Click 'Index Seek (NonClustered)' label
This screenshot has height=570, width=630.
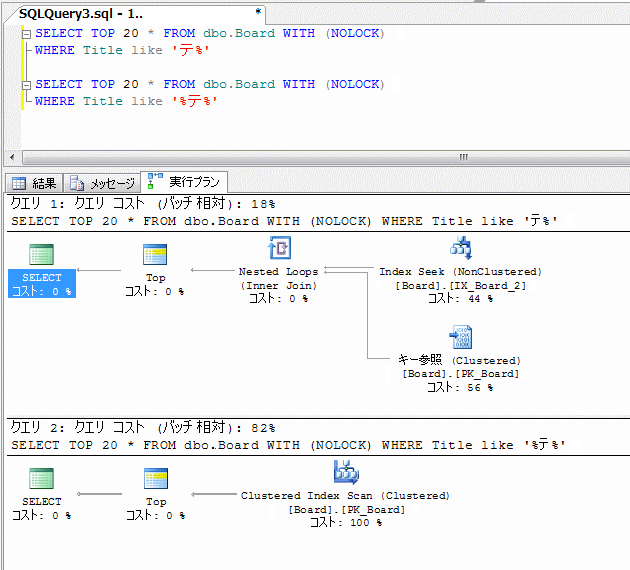460,272
